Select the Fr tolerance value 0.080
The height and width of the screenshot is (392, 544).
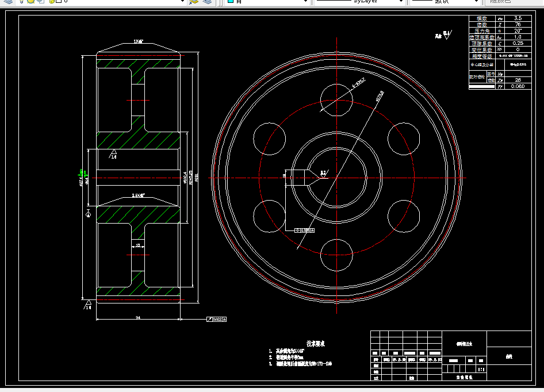[518, 86]
